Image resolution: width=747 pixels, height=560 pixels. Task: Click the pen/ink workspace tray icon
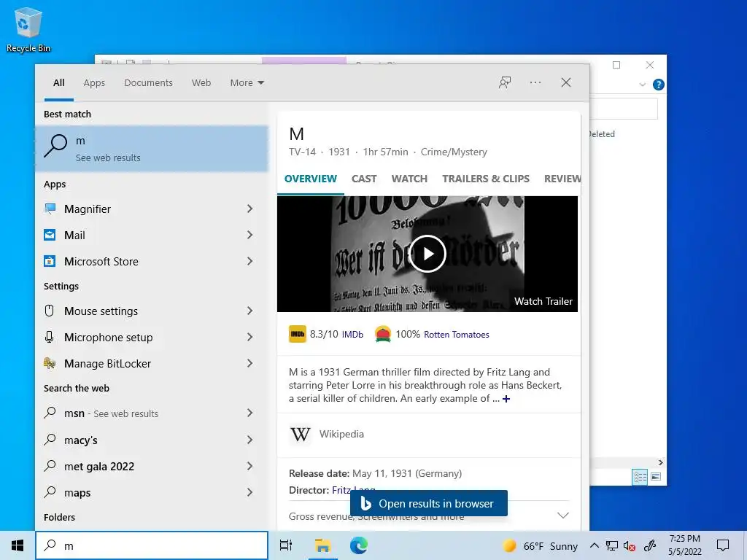(650, 545)
